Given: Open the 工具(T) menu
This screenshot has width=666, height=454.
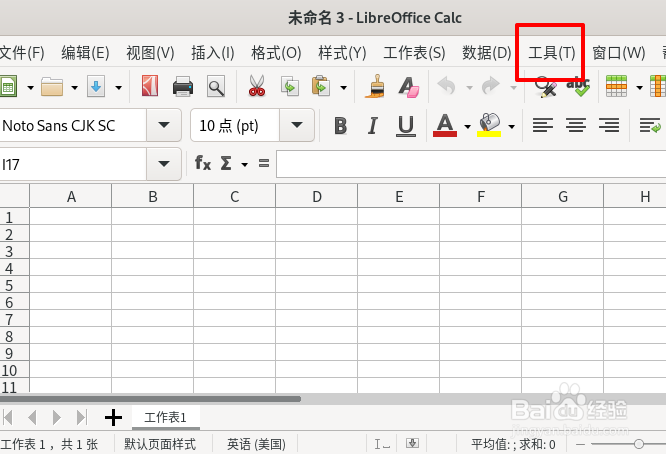Looking at the screenshot, I should (x=552, y=53).
